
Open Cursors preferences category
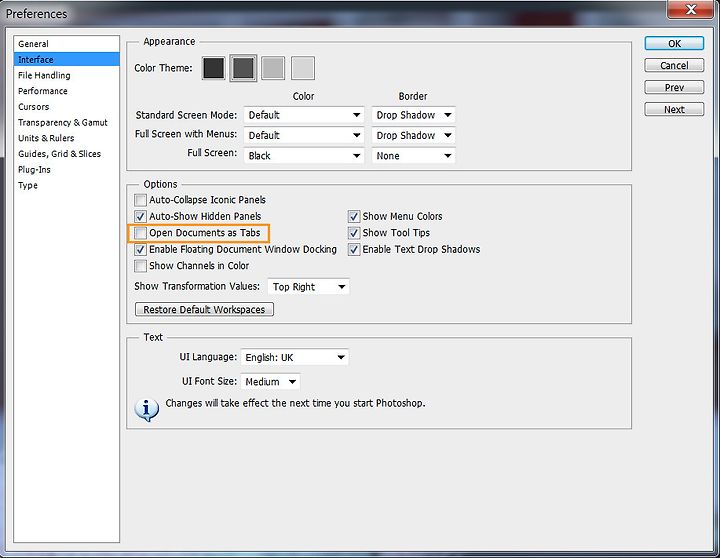click(67, 107)
